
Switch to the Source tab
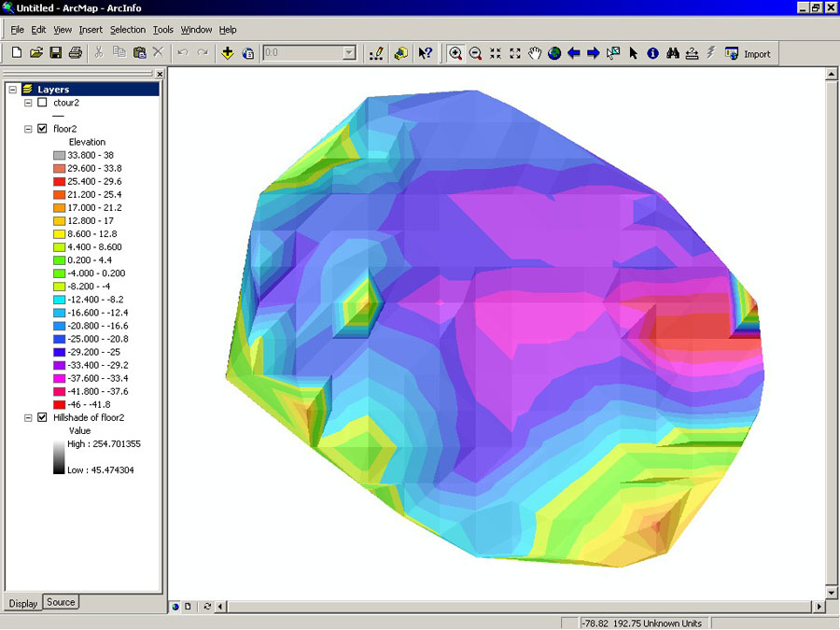point(61,602)
